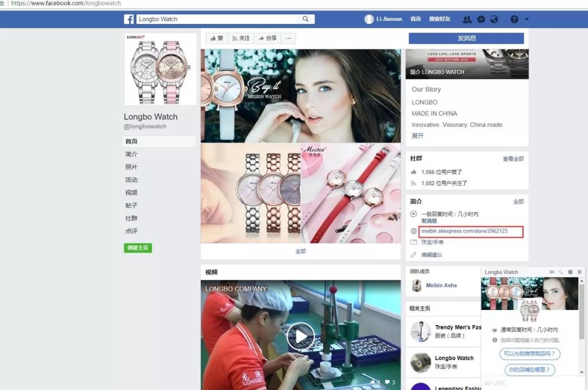Click 你的店铺在哪里 suggested question

click(530, 370)
